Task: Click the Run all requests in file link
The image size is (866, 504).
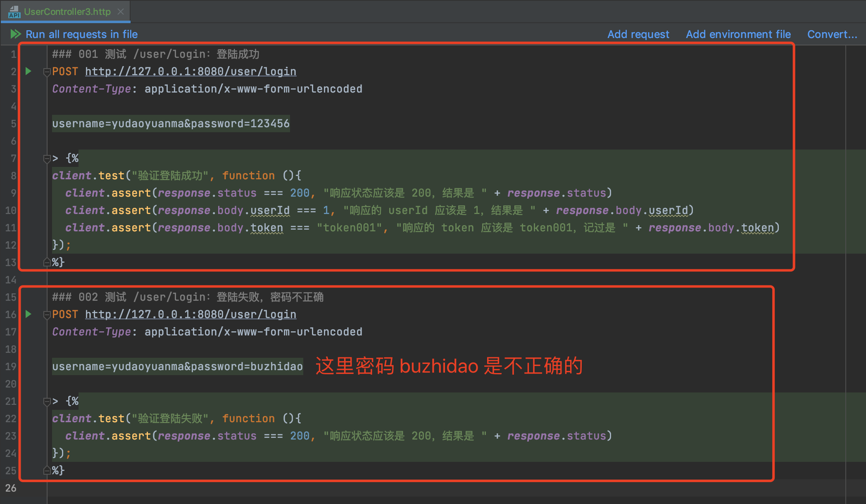Action: 82,34
